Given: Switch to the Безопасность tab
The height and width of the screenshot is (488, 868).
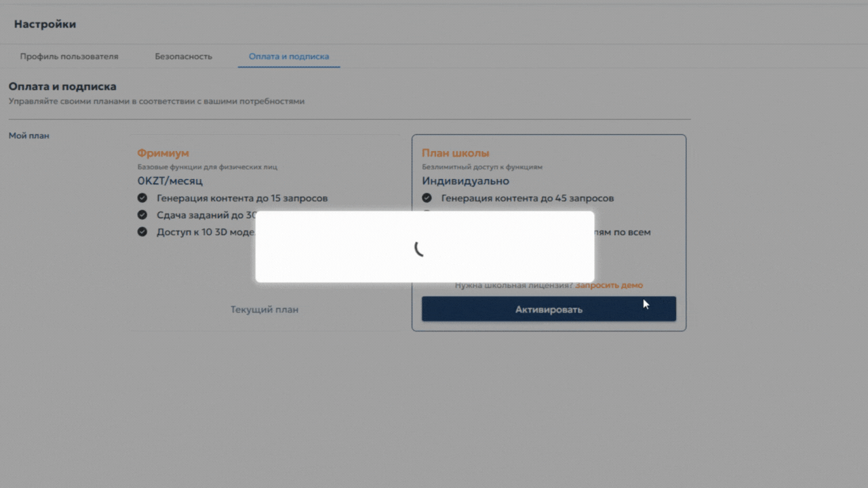Looking at the screenshot, I should [x=183, y=56].
